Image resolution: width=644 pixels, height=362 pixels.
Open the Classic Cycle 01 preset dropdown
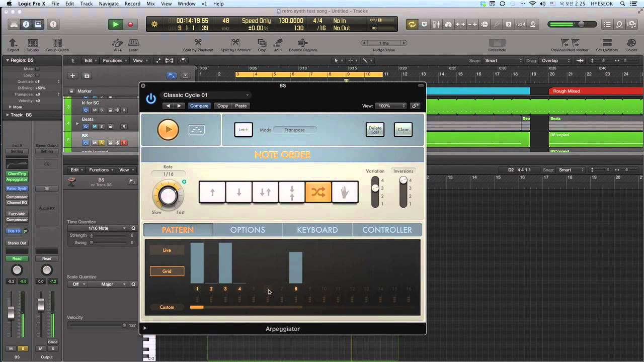(206, 95)
